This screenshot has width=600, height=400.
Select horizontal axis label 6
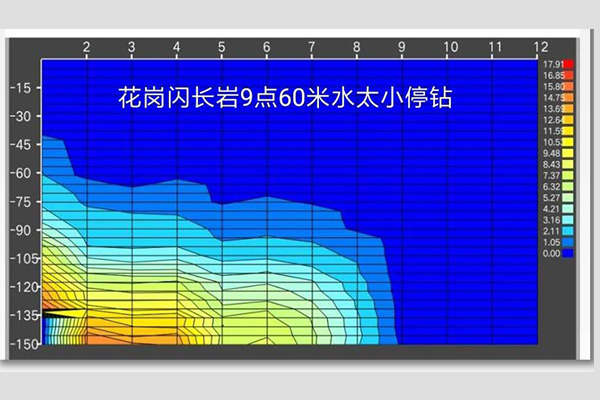point(267,48)
